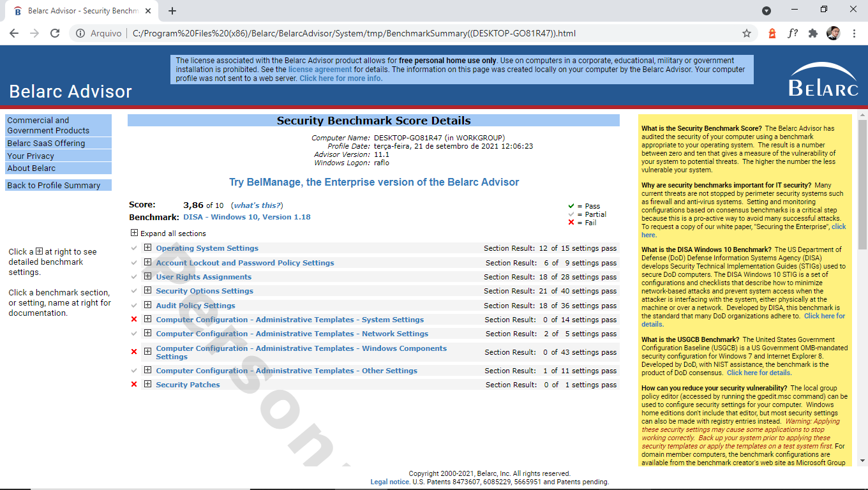Expand Audit Policy Settings section
Image resolution: width=868 pixels, height=490 pixels.
(147, 305)
